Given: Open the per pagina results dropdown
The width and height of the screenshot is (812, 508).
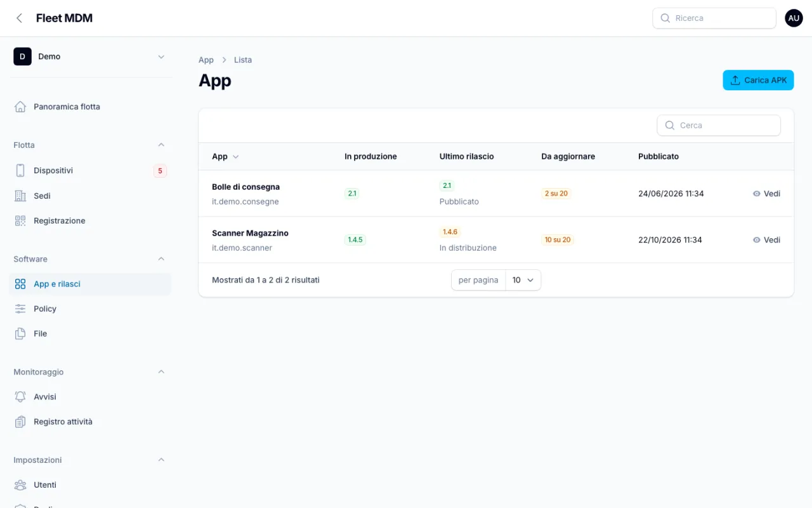Looking at the screenshot, I should [x=523, y=280].
